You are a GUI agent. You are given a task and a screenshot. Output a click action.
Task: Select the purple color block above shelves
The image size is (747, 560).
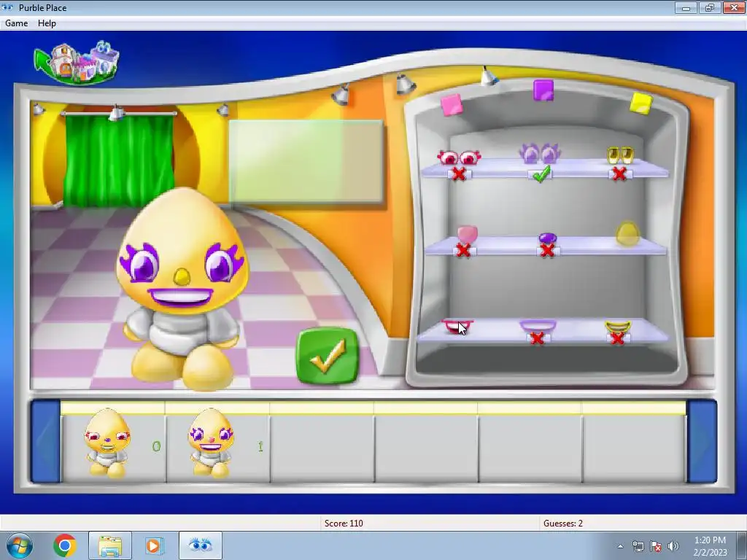543,90
